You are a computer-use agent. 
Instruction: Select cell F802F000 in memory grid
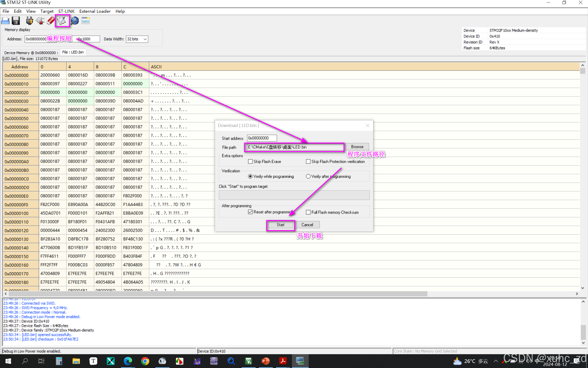point(135,196)
